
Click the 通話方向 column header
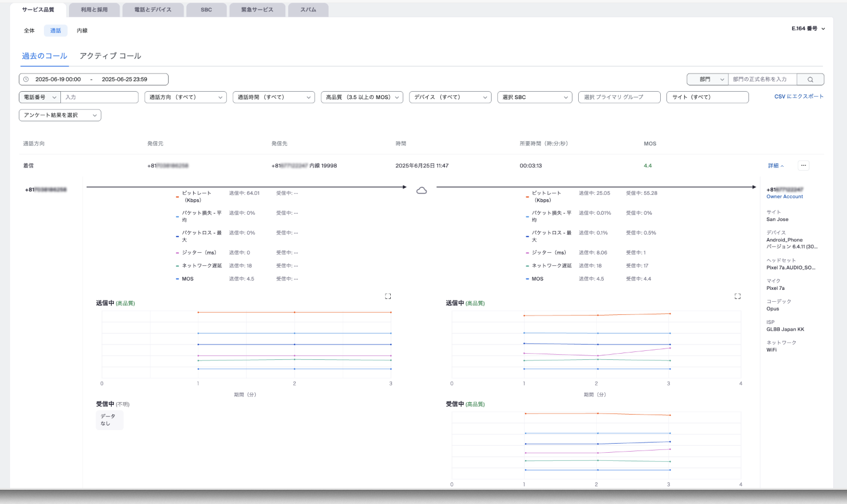[x=34, y=144]
